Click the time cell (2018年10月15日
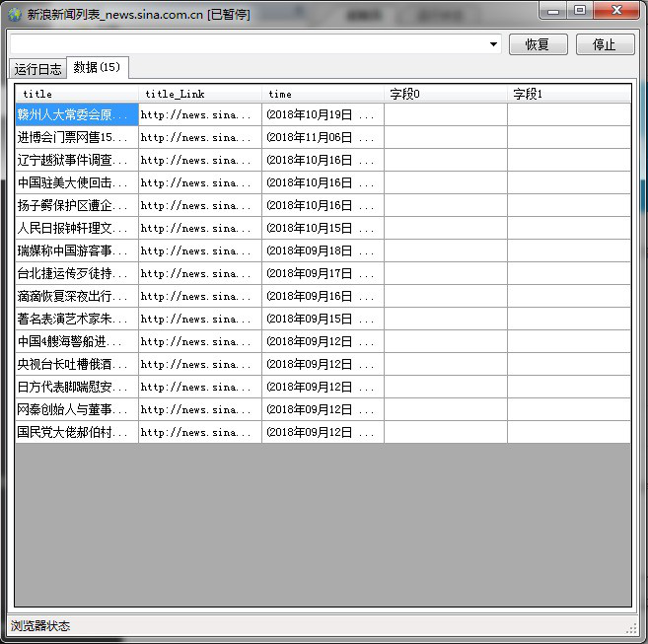 point(323,228)
